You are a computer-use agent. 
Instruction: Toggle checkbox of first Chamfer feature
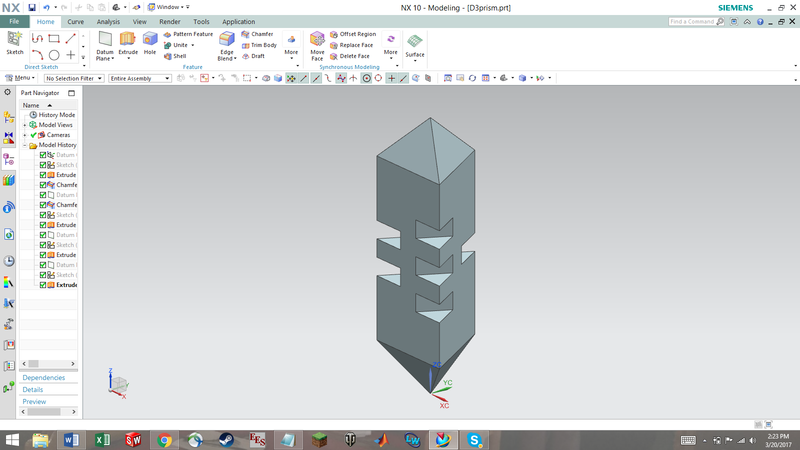coord(43,185)
